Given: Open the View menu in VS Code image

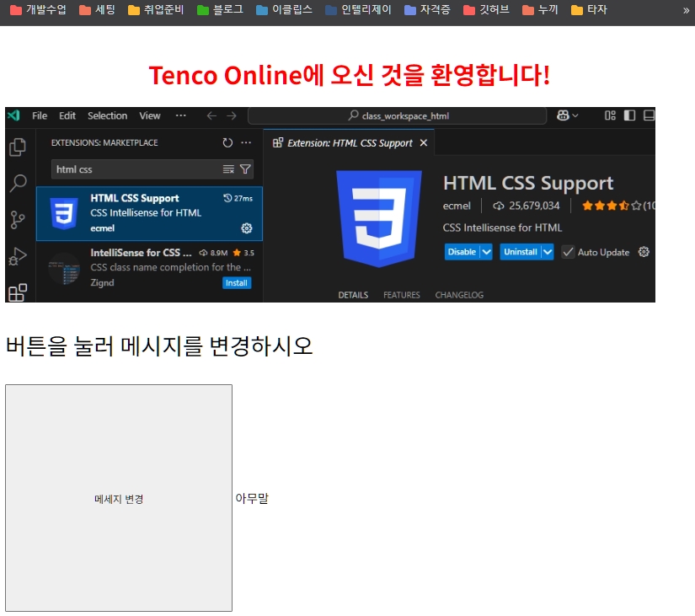Looking at the screenshot, I should point(150,115).
